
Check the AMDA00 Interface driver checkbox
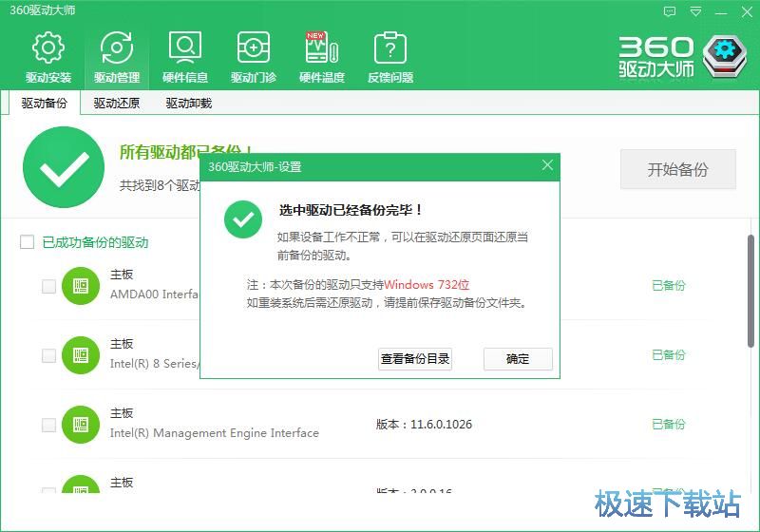(49, 286)
